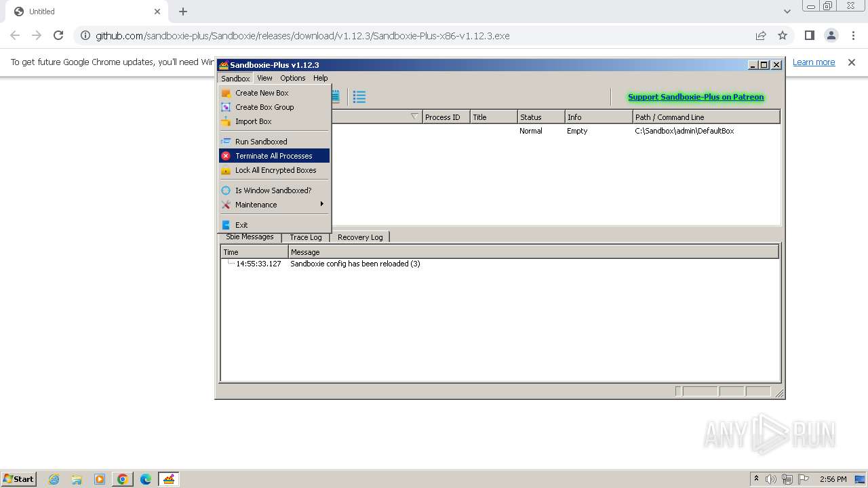Select Is Window Sandboxed? menu entry
The width and height of the screenshot is (868, 488).
pyautogui.click(x=274, y=190)
